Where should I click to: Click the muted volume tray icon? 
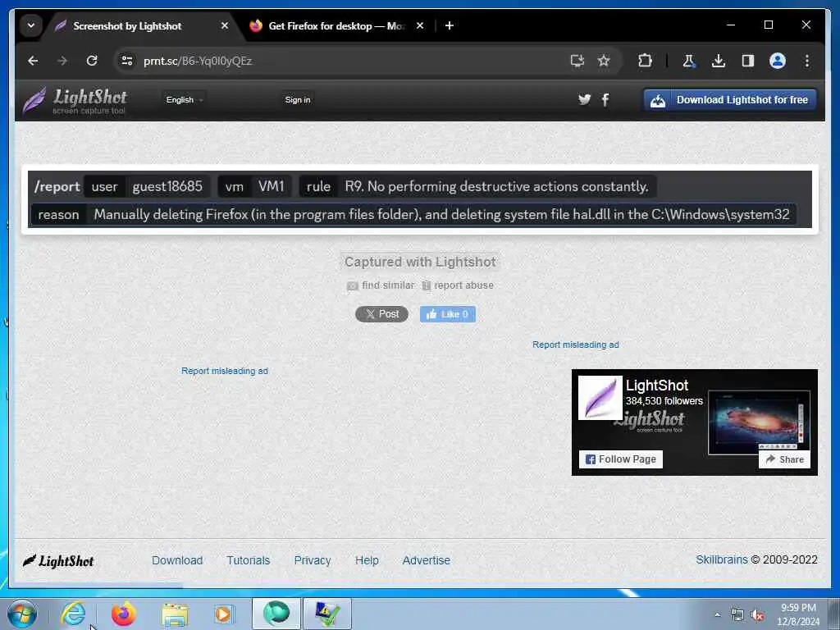757,615
